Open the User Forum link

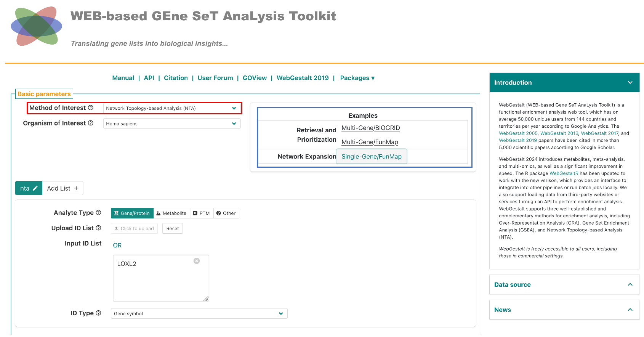215,78
